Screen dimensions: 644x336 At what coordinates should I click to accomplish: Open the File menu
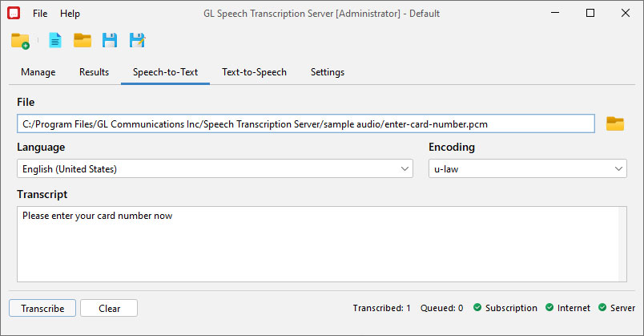click(x=40, y=14)
